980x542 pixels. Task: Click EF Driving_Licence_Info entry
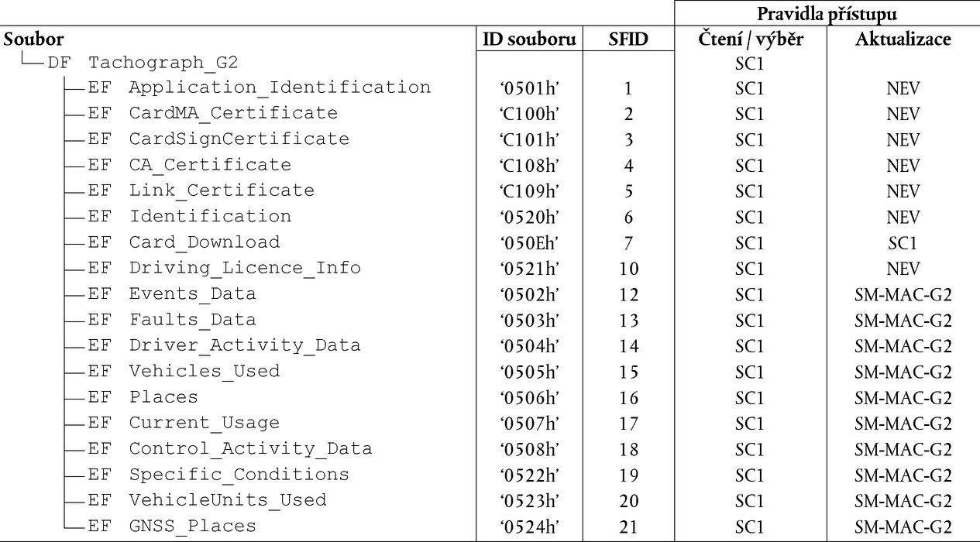coord(224,268)
